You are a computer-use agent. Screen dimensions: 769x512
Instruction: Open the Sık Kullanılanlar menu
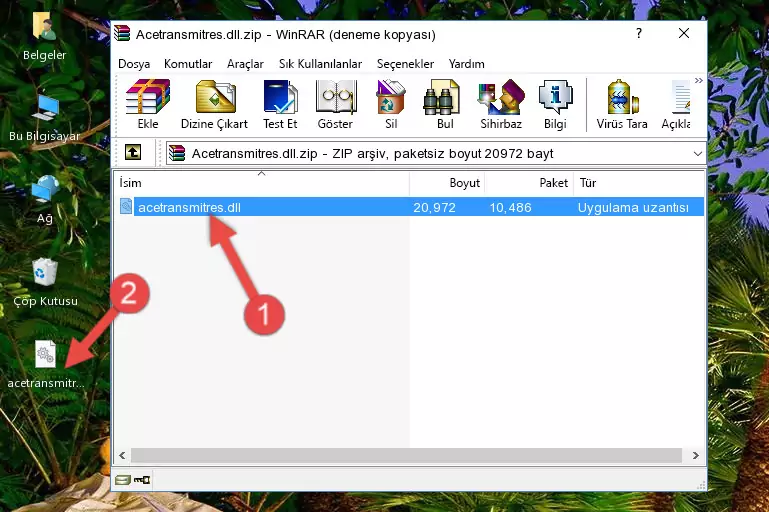pos(320,64)
